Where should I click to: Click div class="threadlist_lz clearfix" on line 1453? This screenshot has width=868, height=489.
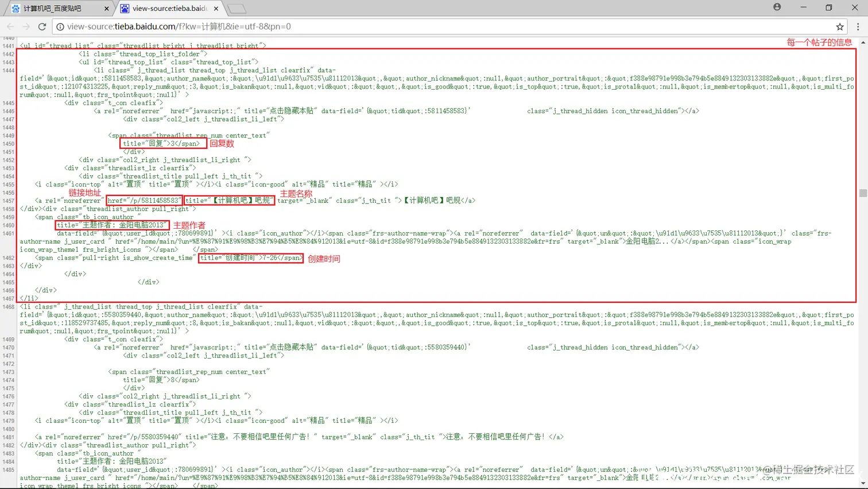tap(130, 168)
